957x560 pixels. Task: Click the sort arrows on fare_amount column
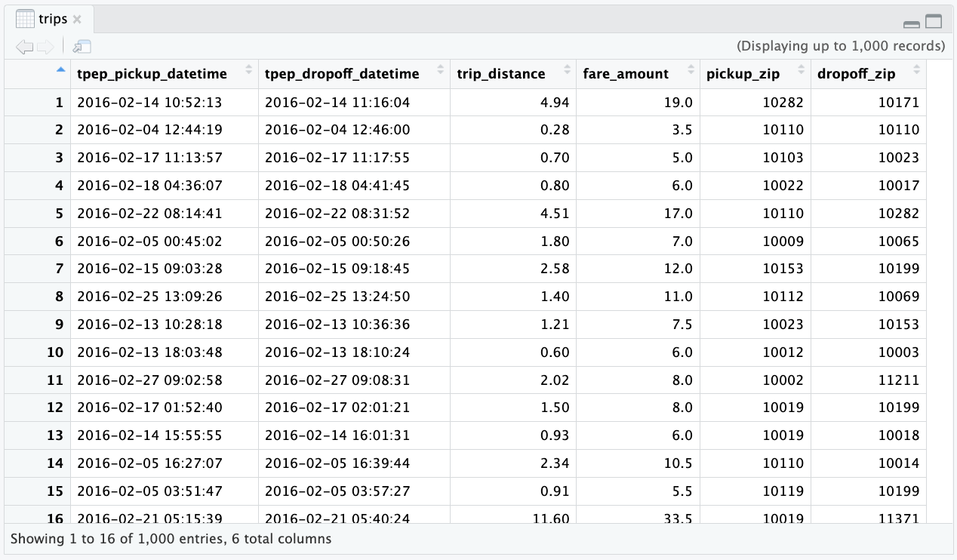click(690, 71)
